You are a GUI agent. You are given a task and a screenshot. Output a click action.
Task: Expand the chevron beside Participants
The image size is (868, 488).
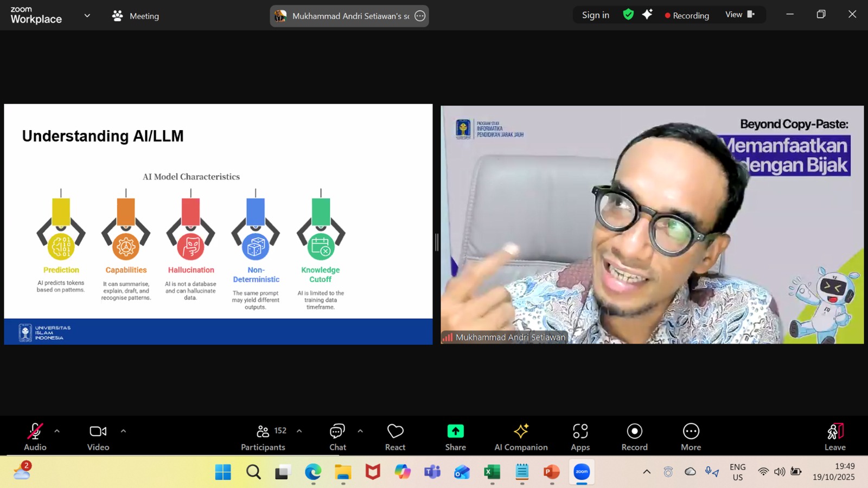299,431
